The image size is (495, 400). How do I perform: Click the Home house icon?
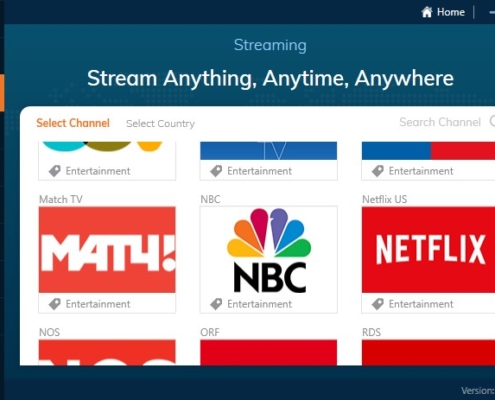coord(427,12)
